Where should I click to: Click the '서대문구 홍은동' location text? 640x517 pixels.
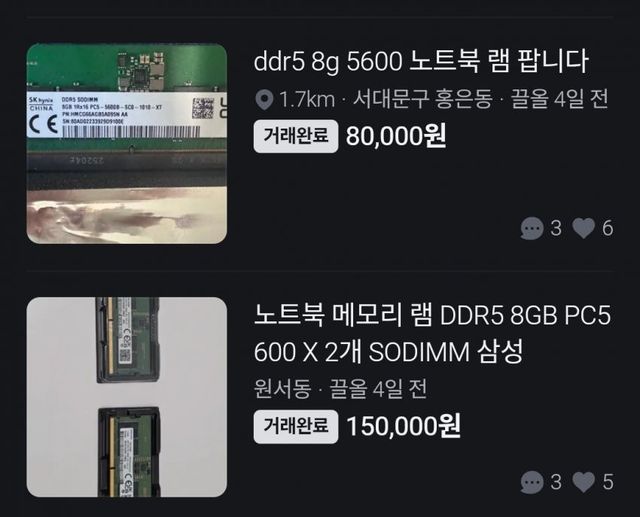click(x=422, y=99)
